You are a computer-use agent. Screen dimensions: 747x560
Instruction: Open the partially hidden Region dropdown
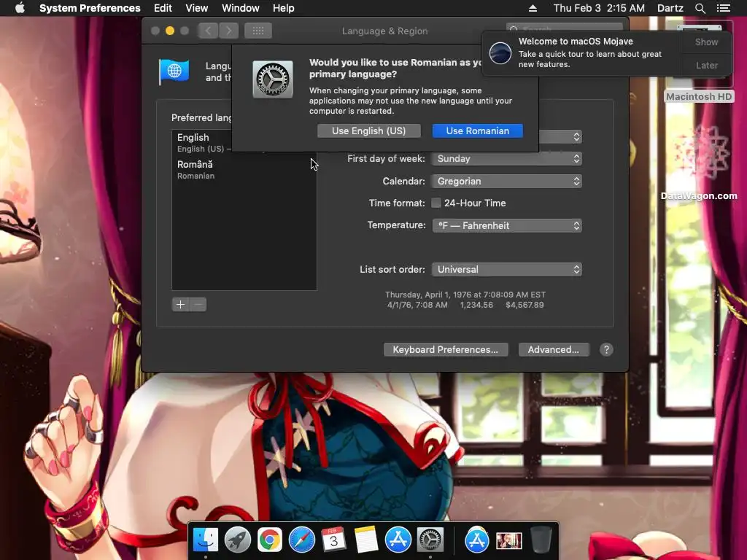tap(560, 137)
